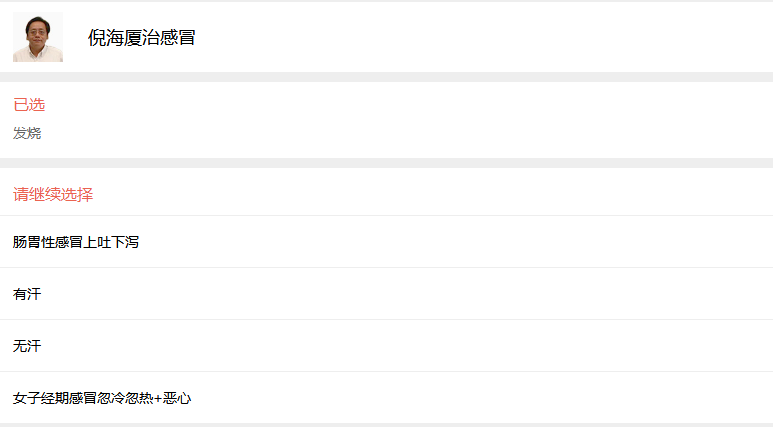Tap the 发烧 entry under 已选

click(27, 133)
